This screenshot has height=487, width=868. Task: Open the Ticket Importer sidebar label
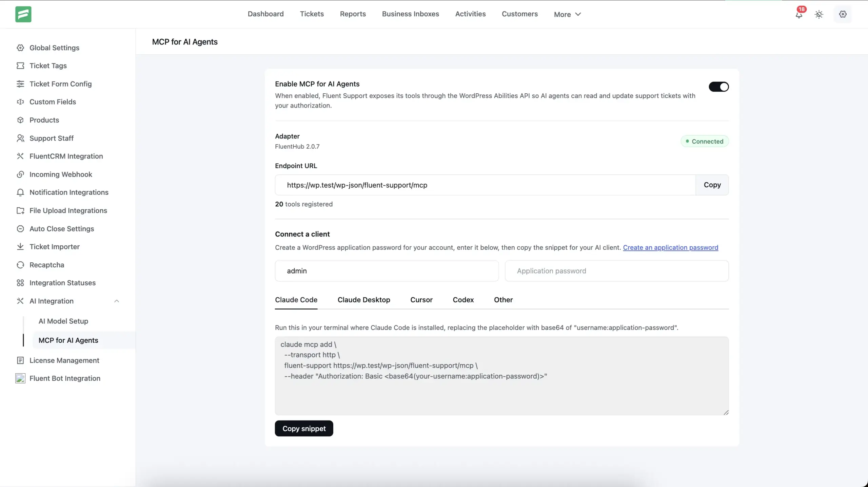pyautogui.click(x=54, y=247)
